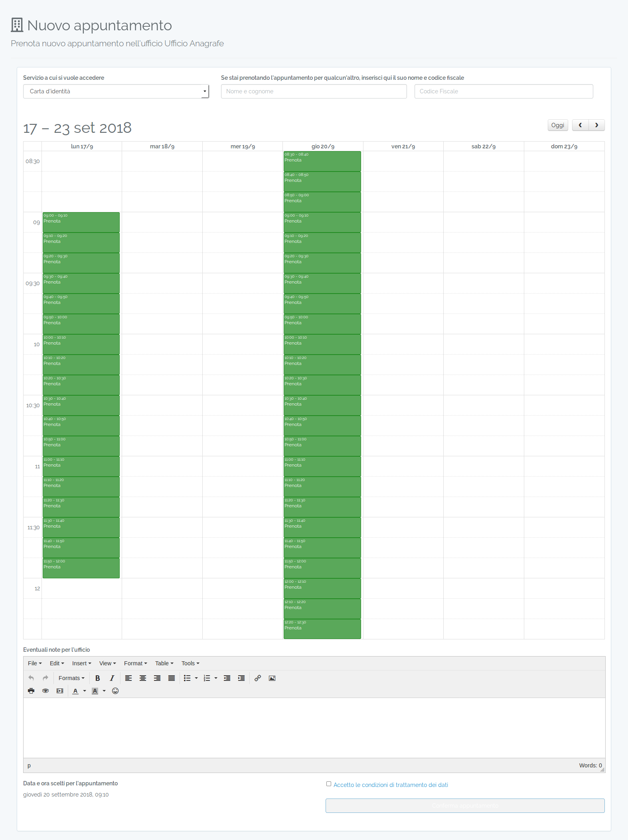
Task: Book Monday slot 10:30 - 10:40
Action: [81, 405]
